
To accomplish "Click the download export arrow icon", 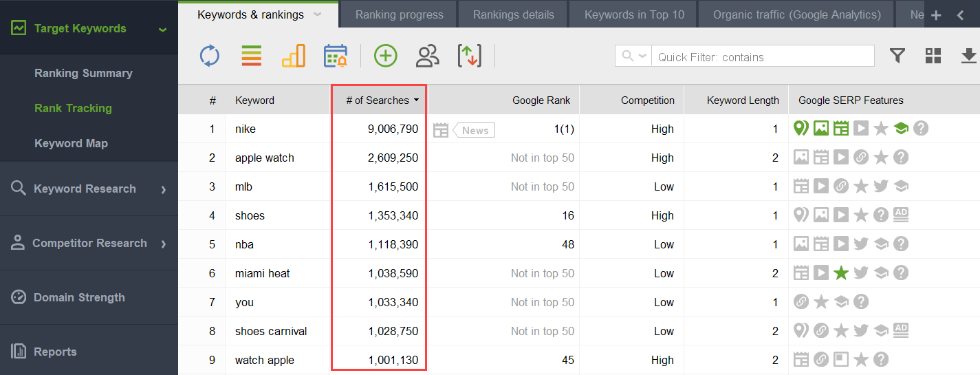I will click(969, 56).
